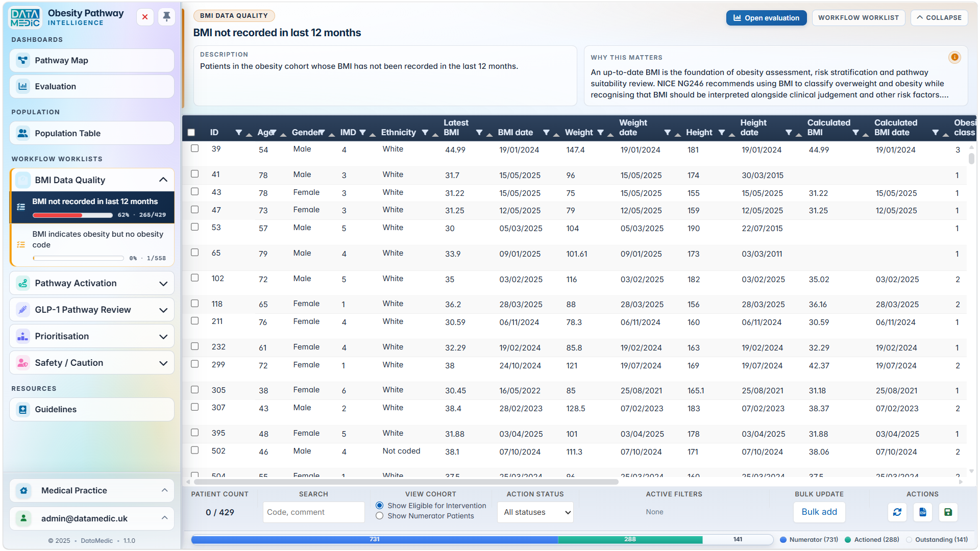Click the Population Table people icon
This screenshot has width=980, height=551.
click(x=23, y=133)
